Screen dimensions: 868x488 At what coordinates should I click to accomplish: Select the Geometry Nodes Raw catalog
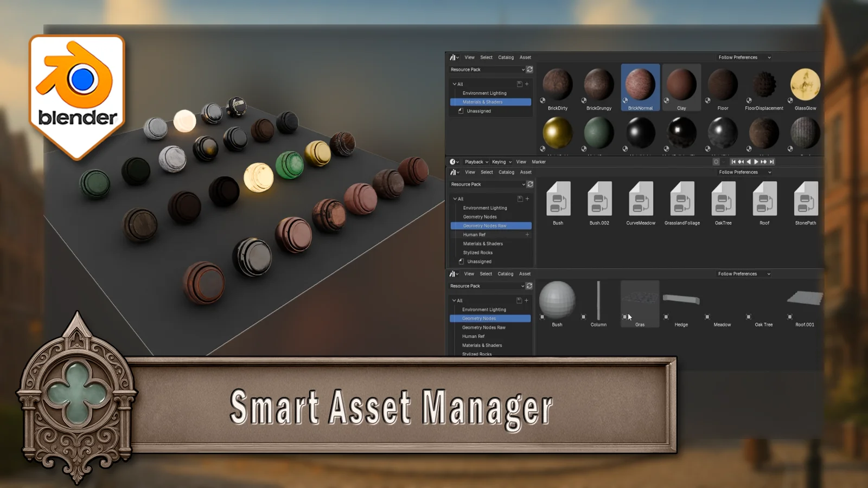click(490, 226)
